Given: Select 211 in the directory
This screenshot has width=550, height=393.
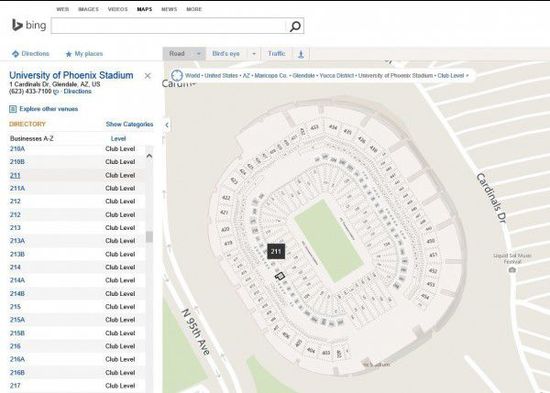Looking at the screenshot, I should coord(15,175).
